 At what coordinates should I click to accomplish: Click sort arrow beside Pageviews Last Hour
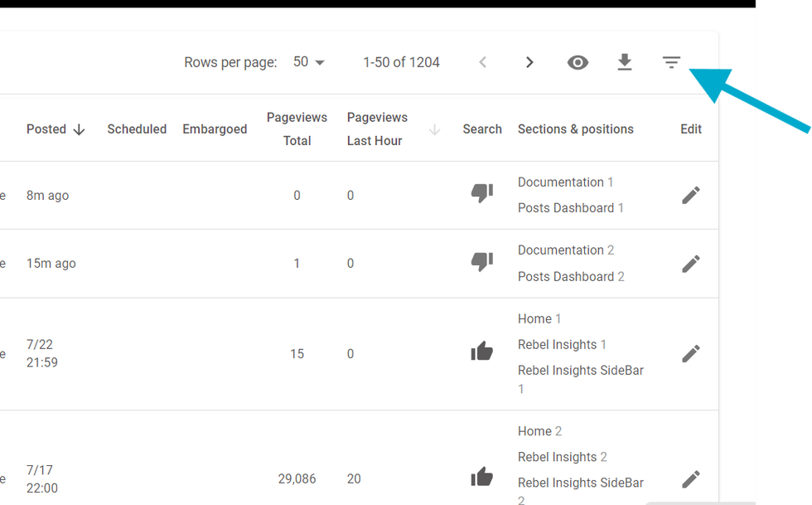pyautogui.click(x=434, y=129)
